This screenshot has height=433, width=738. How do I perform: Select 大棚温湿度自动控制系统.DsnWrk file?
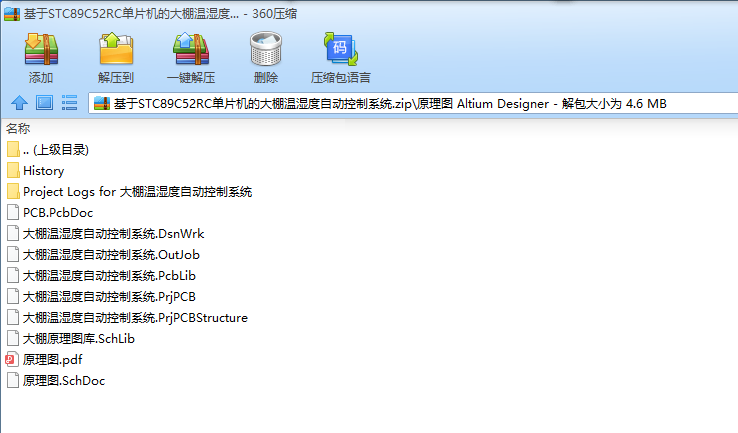click(x=105, y=234)
